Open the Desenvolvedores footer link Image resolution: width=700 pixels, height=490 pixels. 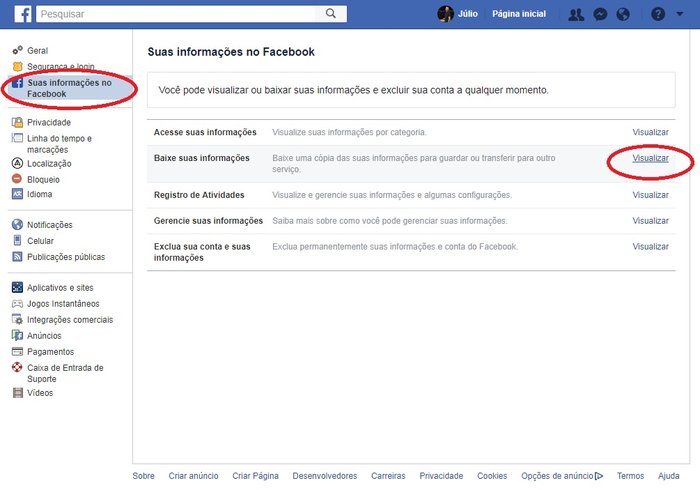pos(325,476)
